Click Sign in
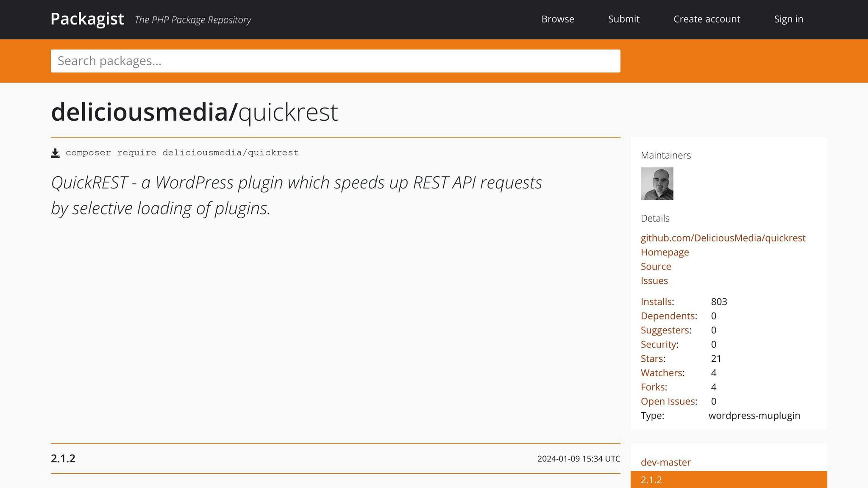 (x=789, y=19)
